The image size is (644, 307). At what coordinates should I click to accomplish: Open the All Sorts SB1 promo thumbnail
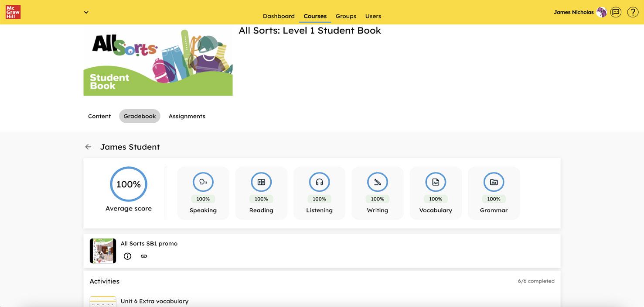pos(103,251)
